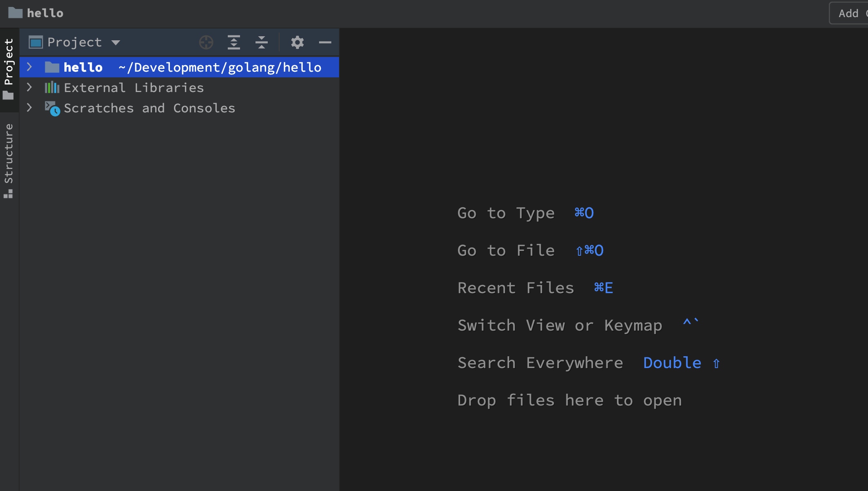This screenshot has height=491, width=868.
Task: Click the External Libraries bars icon
Action: [x=52, y=88]
